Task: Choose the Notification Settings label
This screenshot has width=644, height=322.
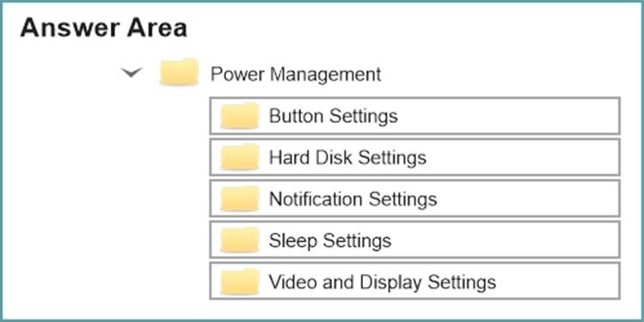Action: (x=353, y=199)
